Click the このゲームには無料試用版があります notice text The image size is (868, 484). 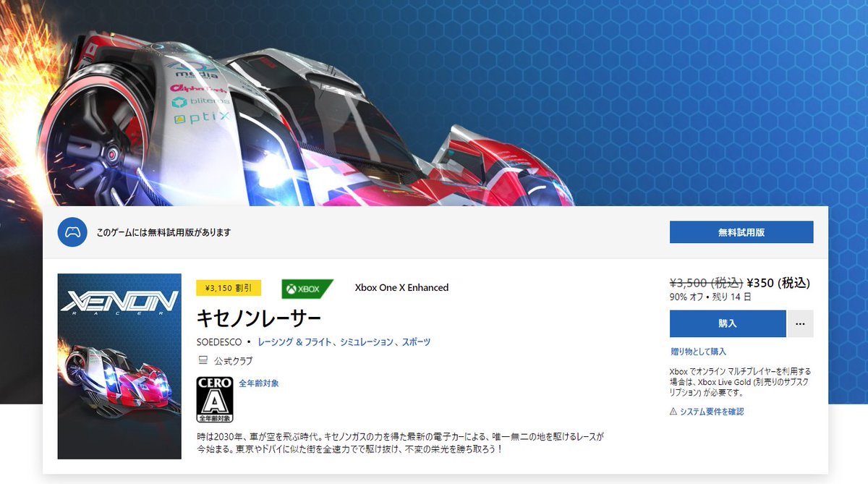(x=163, y=232)
